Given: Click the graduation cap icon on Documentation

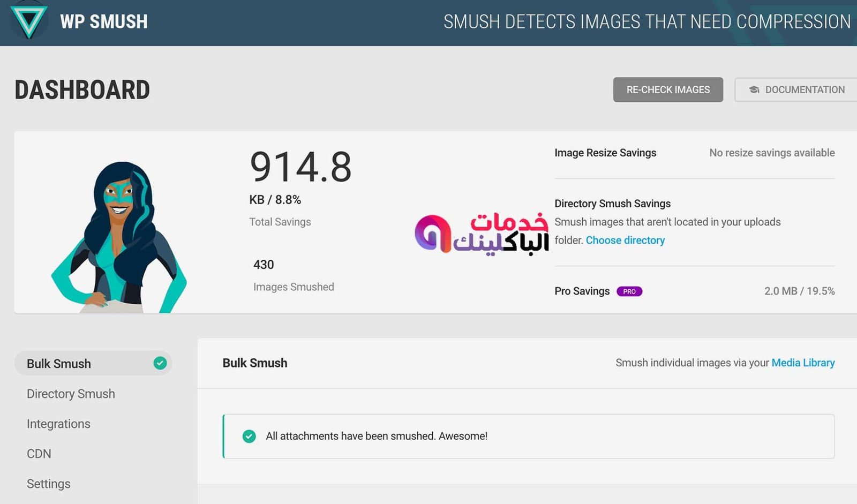Looking at the screenshot, I should click(754, 89).
